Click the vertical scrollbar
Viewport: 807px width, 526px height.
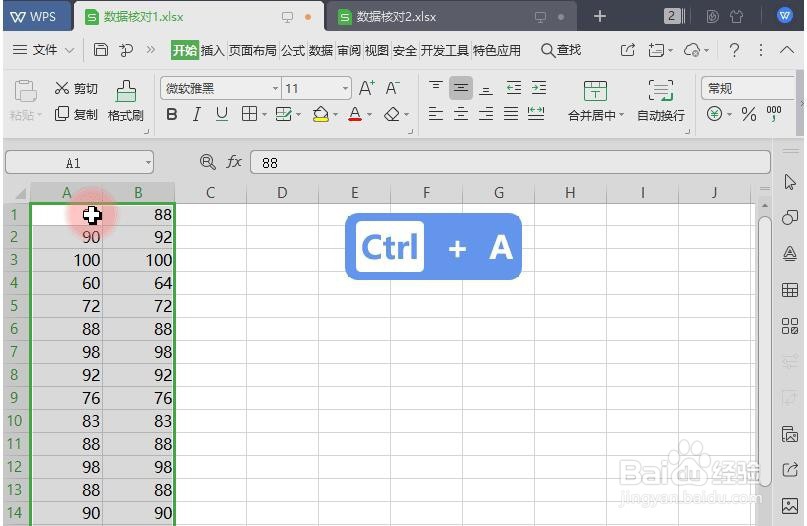pyautogui.click(x=765, y=351)
